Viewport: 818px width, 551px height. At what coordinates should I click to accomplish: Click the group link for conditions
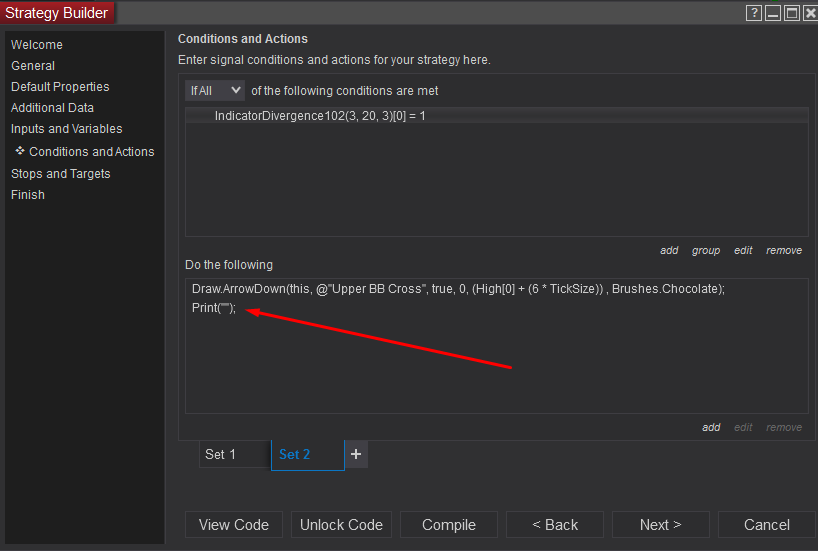pyautogui.click(x=706, y=250)
